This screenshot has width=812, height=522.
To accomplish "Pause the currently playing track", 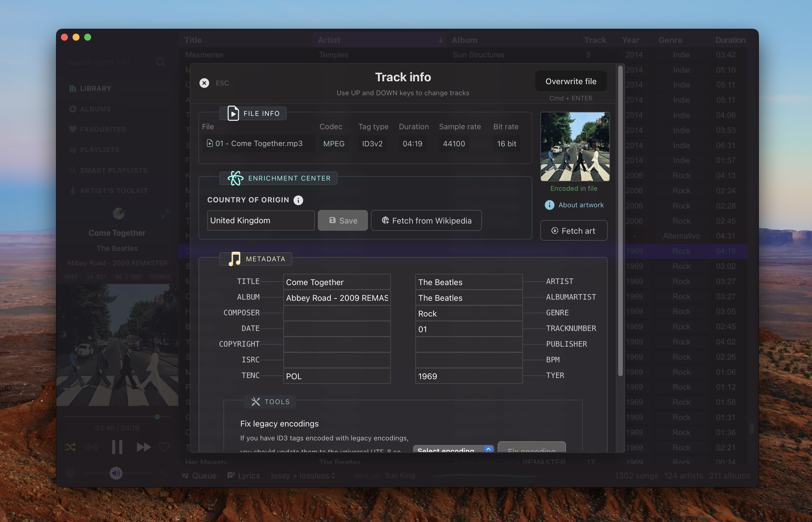I will (x=117, y=447).
